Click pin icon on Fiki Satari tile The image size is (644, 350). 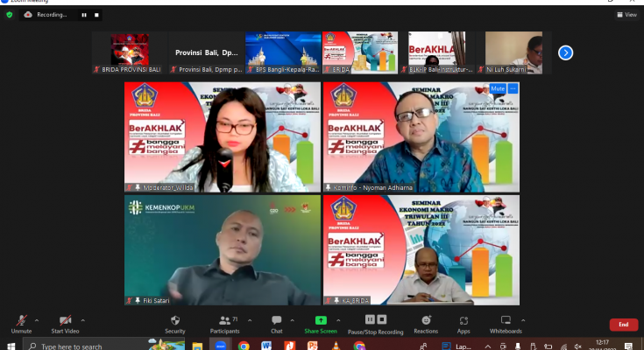[x=138, y=300]
